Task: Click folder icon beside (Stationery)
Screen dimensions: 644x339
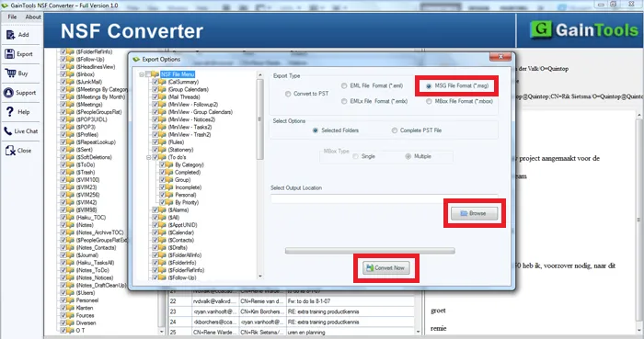Action: point(163,150)
